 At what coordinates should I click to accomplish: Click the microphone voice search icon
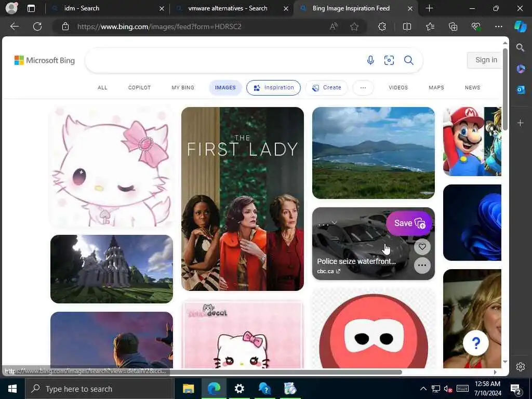[370, 60]
